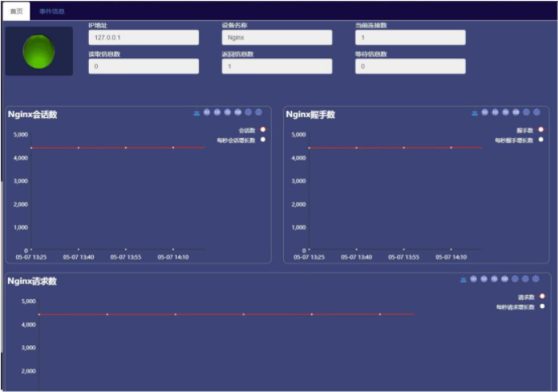Click fourth round time button on Nginx请求数 chart
558x392 pixels.
click(x=505, y=279)
